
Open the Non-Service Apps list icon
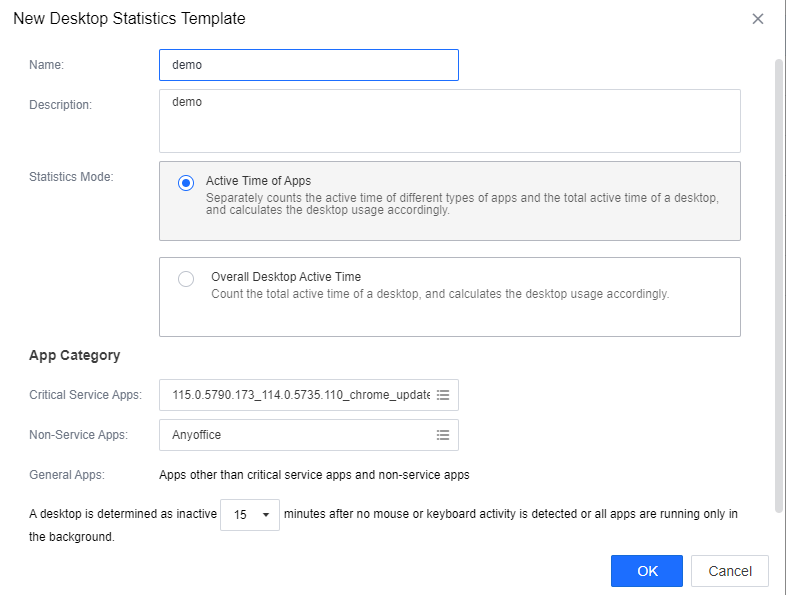443,435
